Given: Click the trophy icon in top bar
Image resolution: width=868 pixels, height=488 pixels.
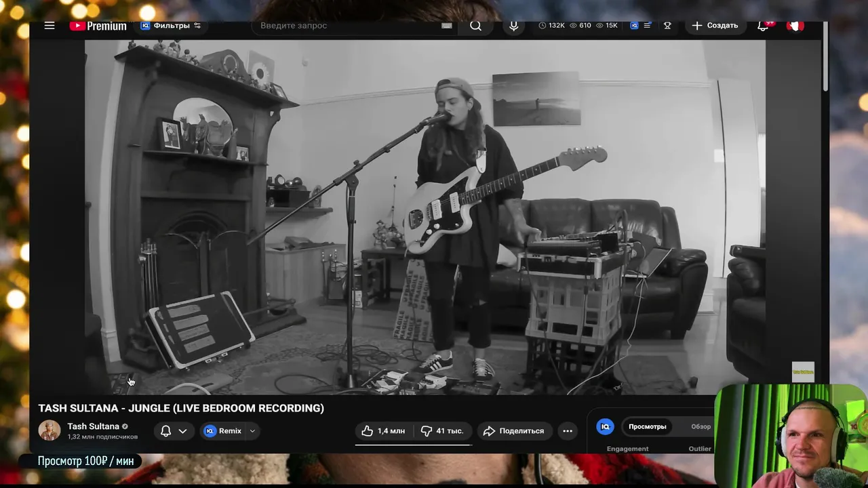Looking at the screenshot, I should pos(667,26).
